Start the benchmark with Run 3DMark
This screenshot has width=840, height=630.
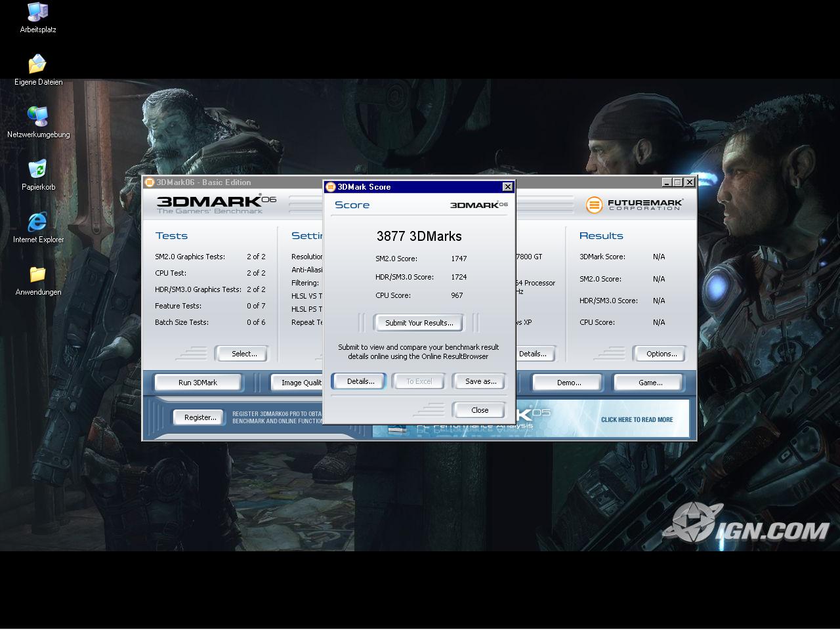tap(198, 383)
